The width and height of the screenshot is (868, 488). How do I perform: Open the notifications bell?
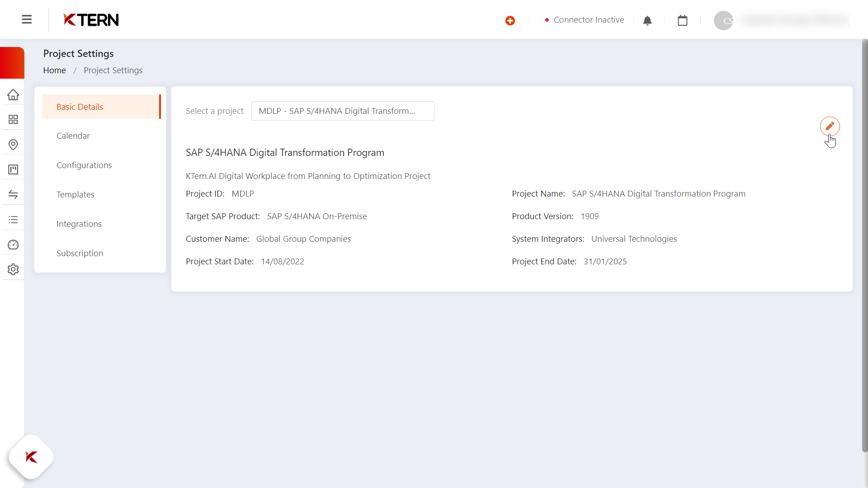647,20
